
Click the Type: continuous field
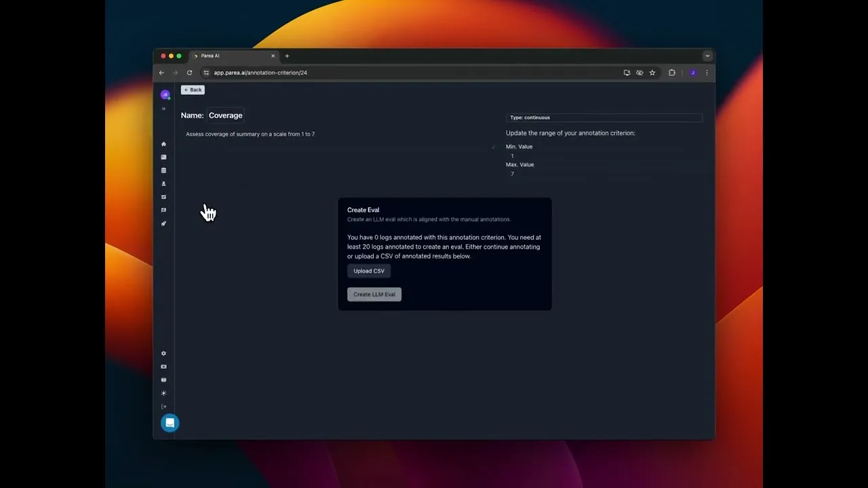[604, 117]
